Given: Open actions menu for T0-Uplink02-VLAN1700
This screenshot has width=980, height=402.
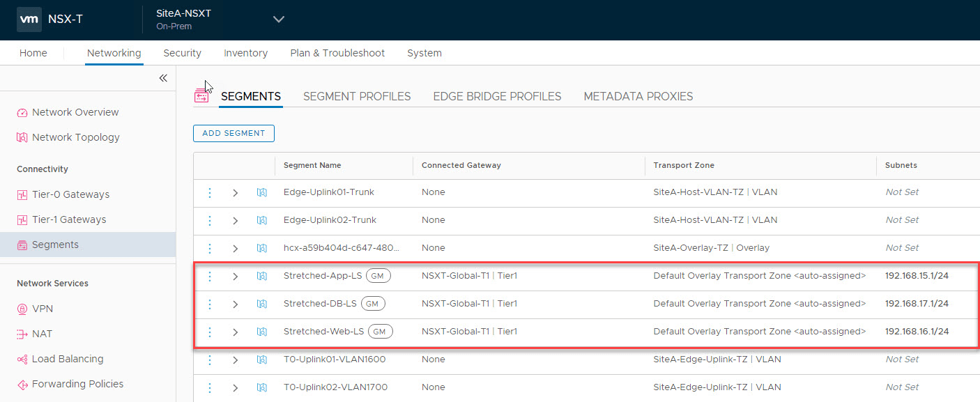Looking at the screenshot, I should pyautogui.click(x=210, y=387).
